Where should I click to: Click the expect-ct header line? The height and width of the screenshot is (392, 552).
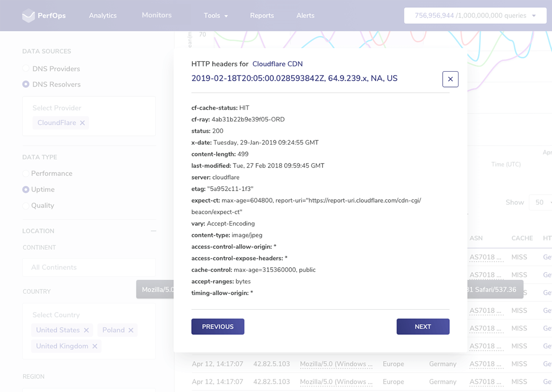click(x=307, y=206)
